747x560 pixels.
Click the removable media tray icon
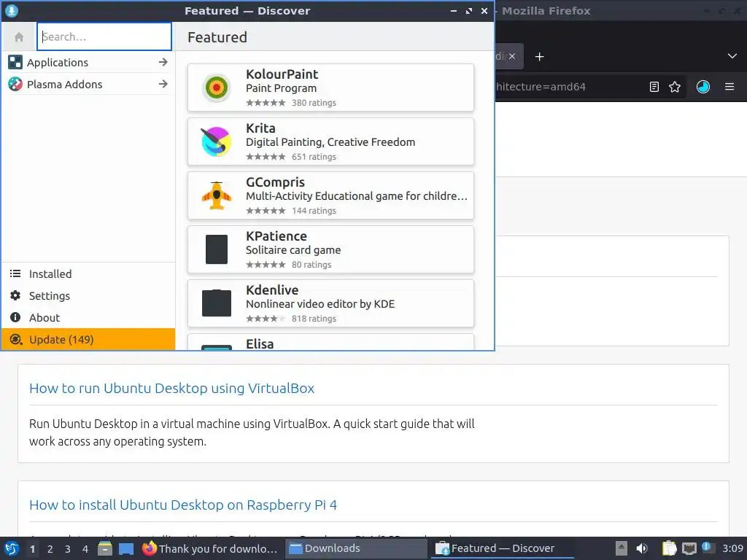621,548
